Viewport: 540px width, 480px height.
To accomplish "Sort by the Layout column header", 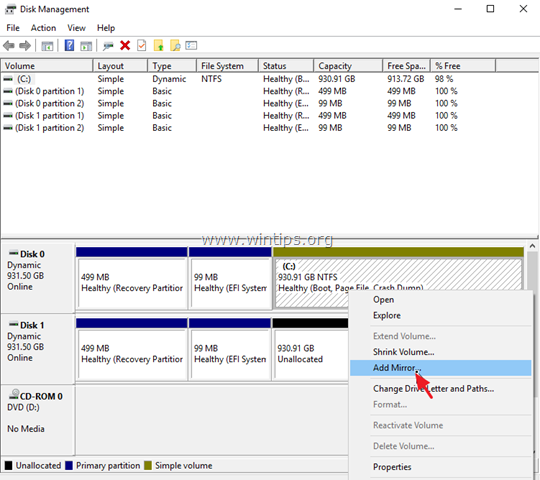I will tap(120, 66).
